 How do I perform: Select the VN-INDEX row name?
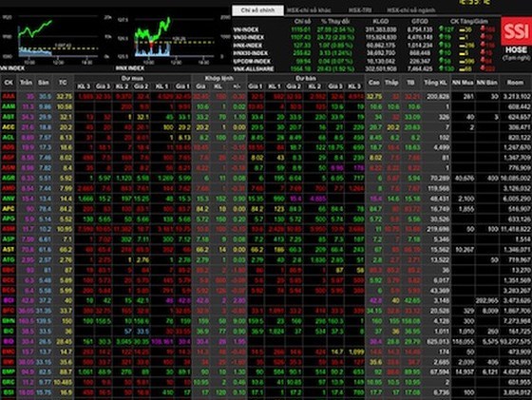pos(246,29)
